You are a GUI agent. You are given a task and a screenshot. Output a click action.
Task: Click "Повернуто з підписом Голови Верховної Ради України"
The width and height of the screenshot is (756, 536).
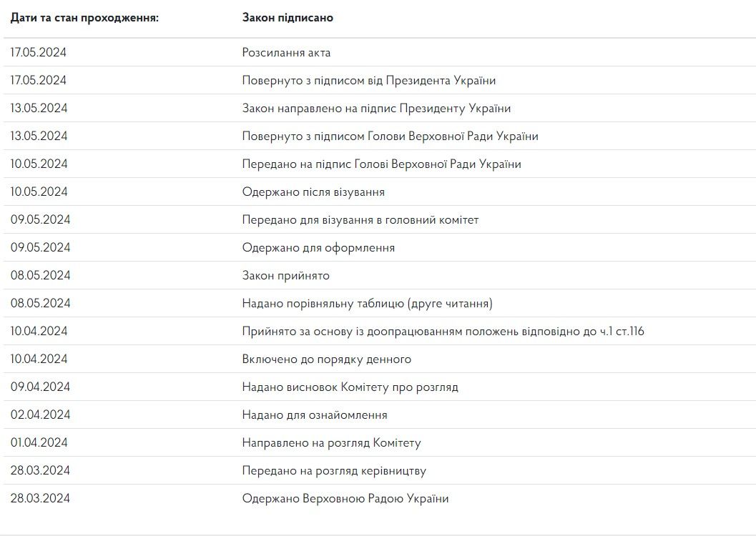click(x=390, y=136)
